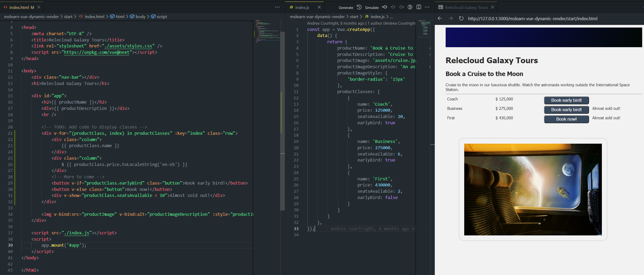Open more actions menu of index.js editor group
644x275 pixels.
coord(427,7)
